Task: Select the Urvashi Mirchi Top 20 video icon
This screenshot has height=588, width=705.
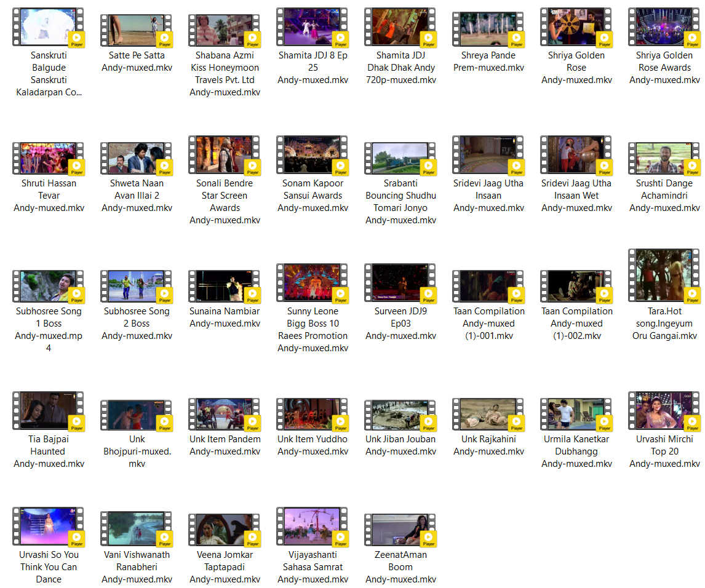Action: point(664,411)
